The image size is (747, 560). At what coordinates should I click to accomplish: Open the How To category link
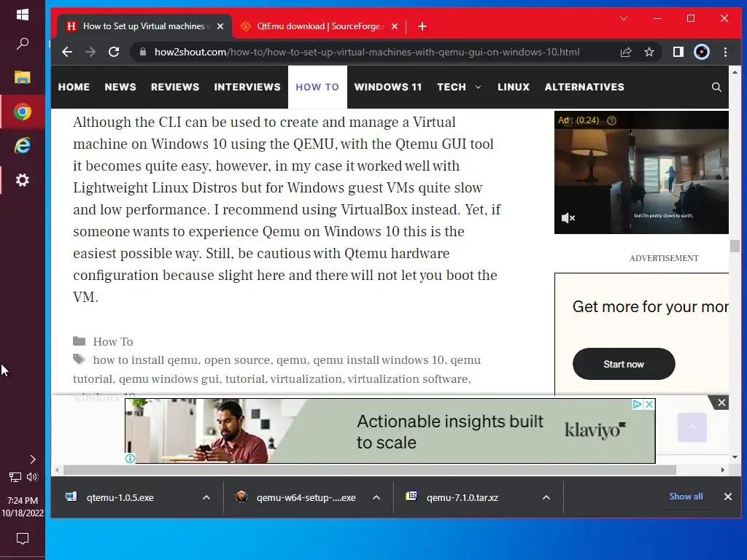113,341
